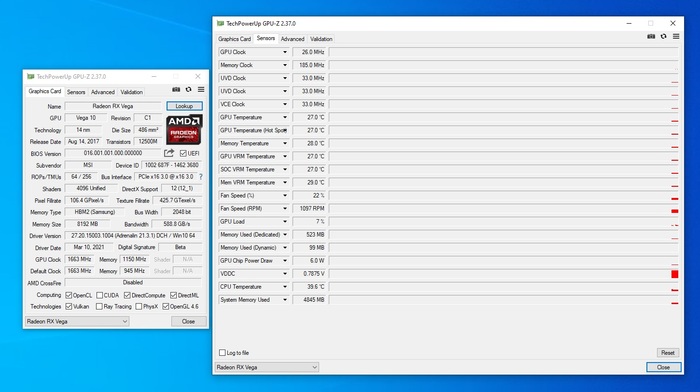The height and width of the screenshot is (392, 700).
Task: Switch to Validation tab in Sensors window
Action: click(x=321, y=39)
